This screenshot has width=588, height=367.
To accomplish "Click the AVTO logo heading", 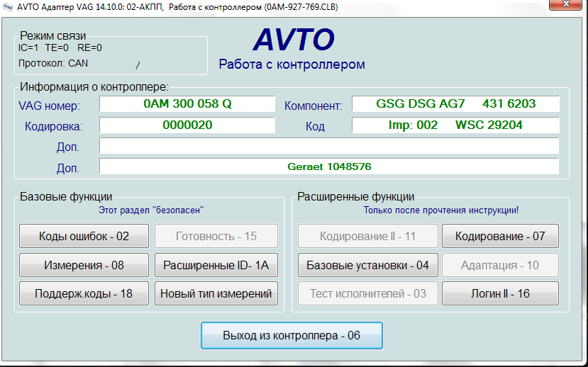I will click(x=294, y=40).
